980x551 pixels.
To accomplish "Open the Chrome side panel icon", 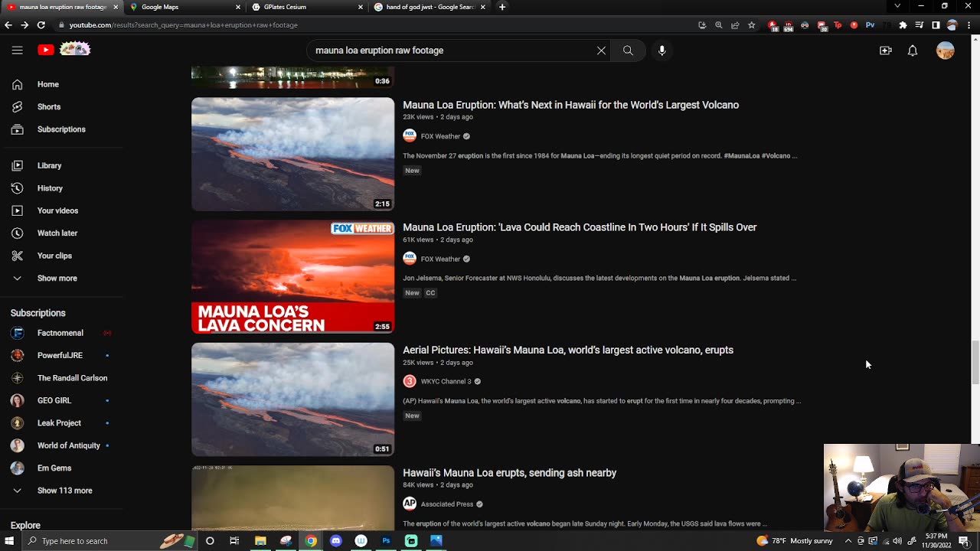I will click(936, 25).
